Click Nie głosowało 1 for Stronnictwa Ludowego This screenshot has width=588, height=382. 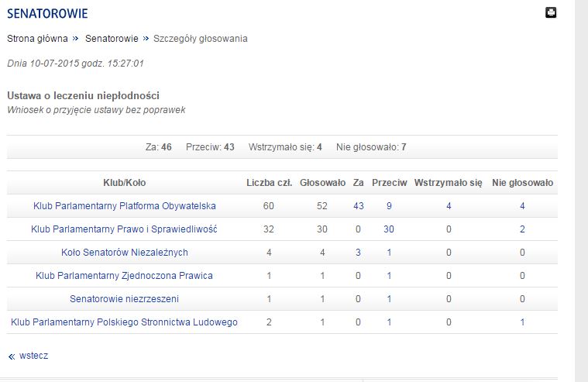[522, 322]
